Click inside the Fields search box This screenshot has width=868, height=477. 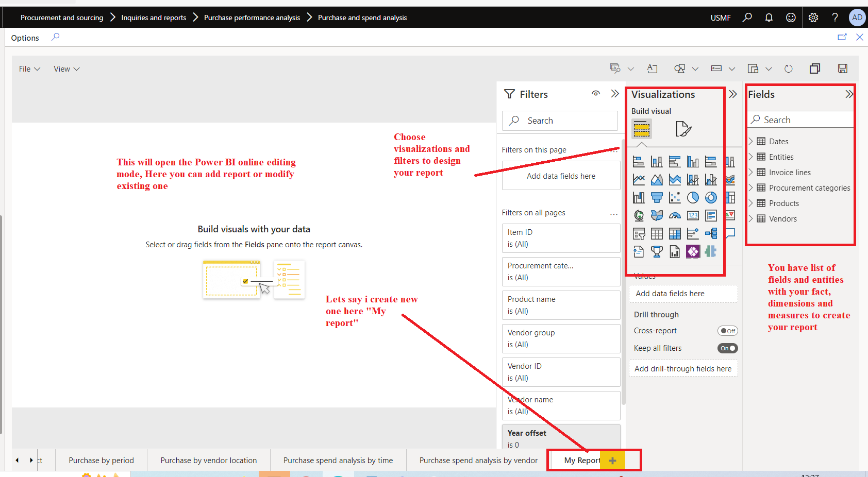pos(800,119)
